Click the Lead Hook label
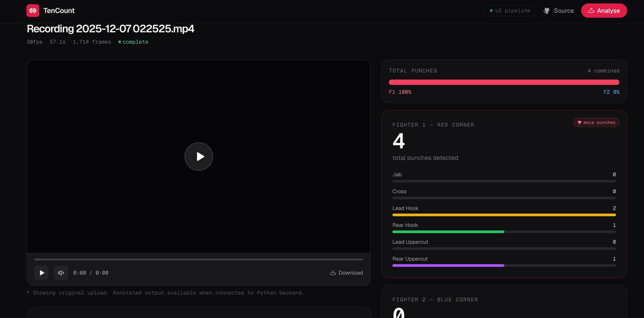644x318 pixels. pos(406,208)
